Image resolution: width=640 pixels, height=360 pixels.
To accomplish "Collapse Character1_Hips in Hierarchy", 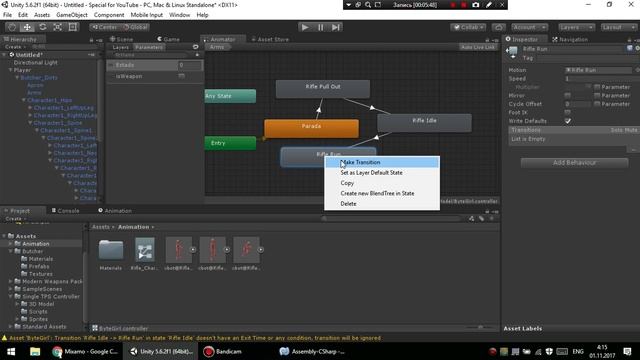I will [x=24, y=100].
